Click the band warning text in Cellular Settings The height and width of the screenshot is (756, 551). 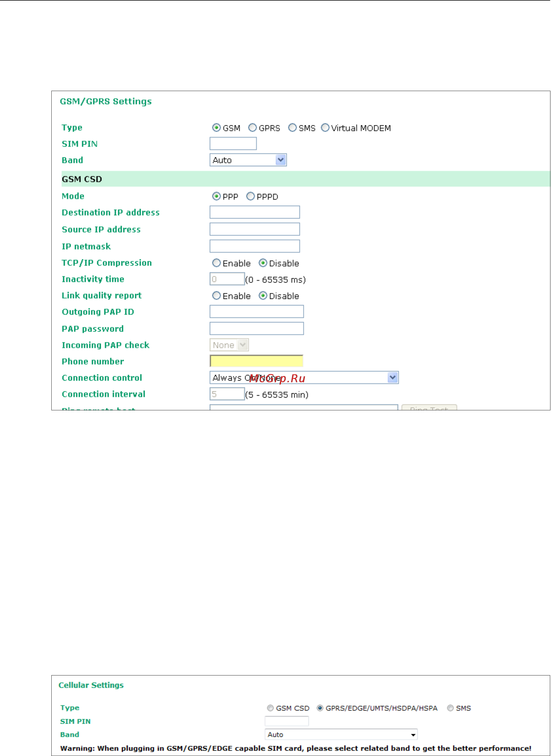tap(296, 748)
